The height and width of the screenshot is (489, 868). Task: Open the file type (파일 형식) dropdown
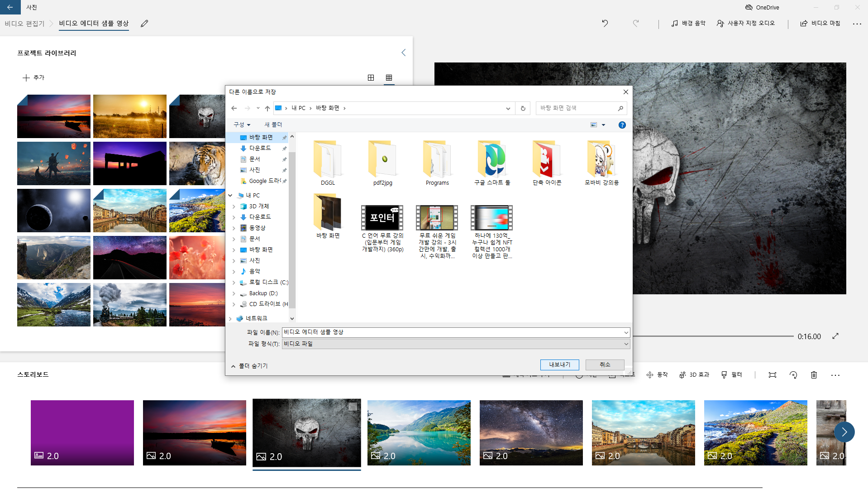[x=455, y=344]
